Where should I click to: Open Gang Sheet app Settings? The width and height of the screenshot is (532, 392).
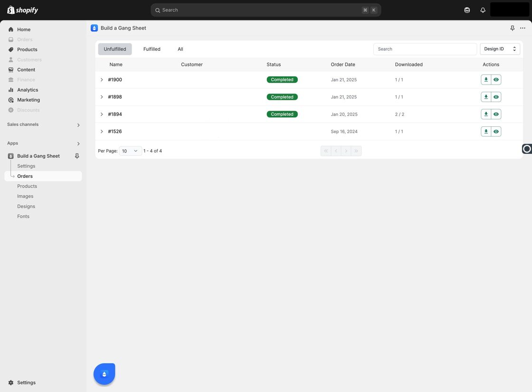tap(26, 166)
